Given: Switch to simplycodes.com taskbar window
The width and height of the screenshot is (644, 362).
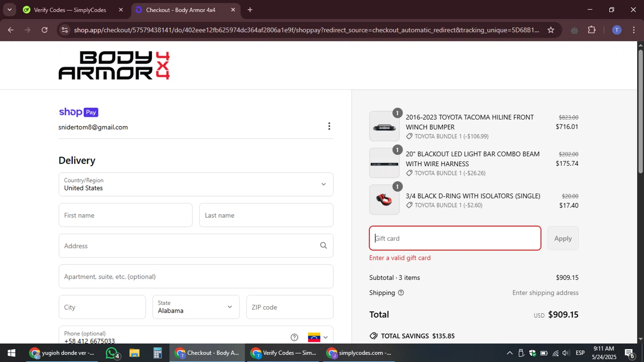Looking at the screenshot, I should pos(359,353).
